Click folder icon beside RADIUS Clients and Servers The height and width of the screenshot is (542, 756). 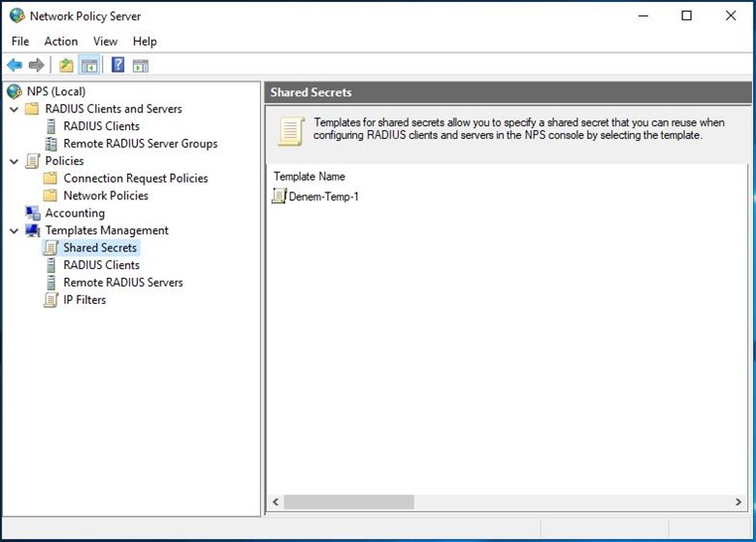(32, 109)
